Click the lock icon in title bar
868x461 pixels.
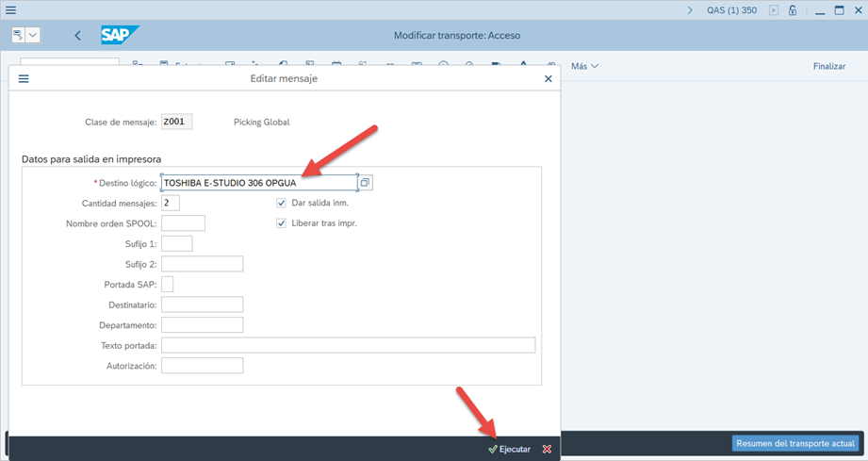(x=793, y=10)
